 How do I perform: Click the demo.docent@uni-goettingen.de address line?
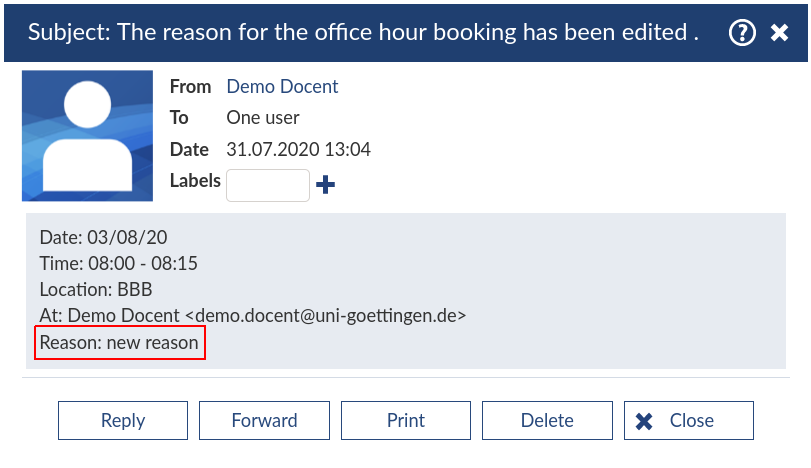253,316
